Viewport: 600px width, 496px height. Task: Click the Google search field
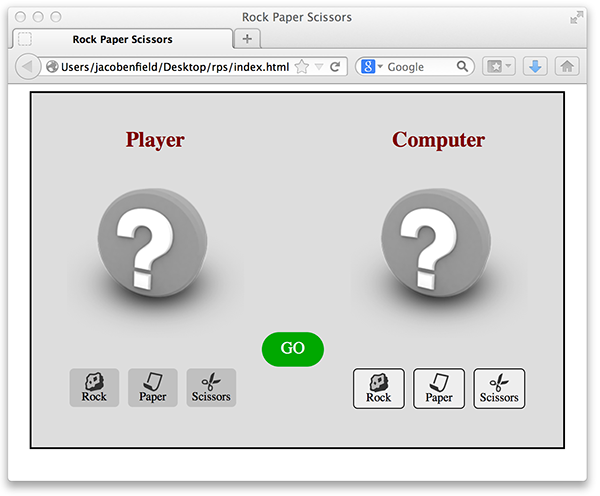tap(420, 67)
